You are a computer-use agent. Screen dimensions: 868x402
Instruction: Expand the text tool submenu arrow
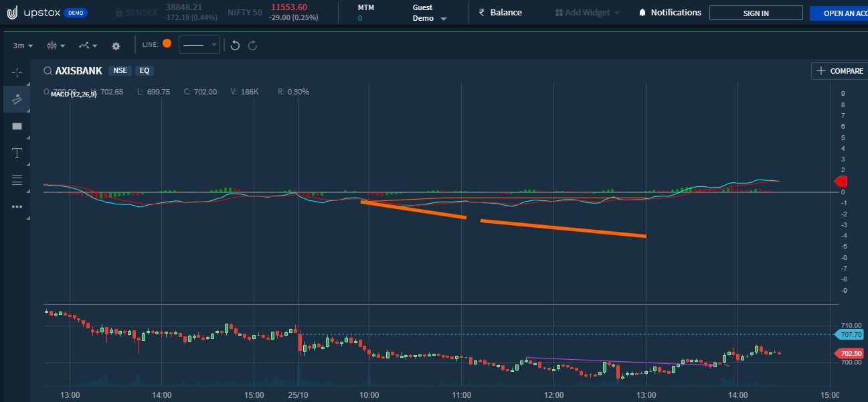(x=27, y=164)
